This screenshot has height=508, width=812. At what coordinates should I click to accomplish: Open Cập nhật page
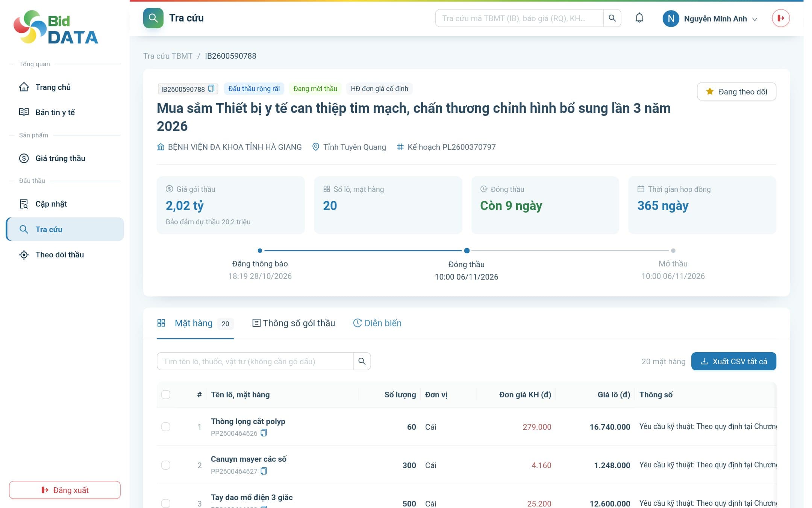click(65, 204)
